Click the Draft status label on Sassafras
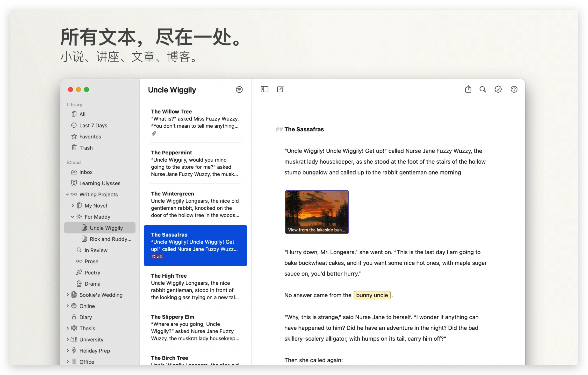 [157, 256]
